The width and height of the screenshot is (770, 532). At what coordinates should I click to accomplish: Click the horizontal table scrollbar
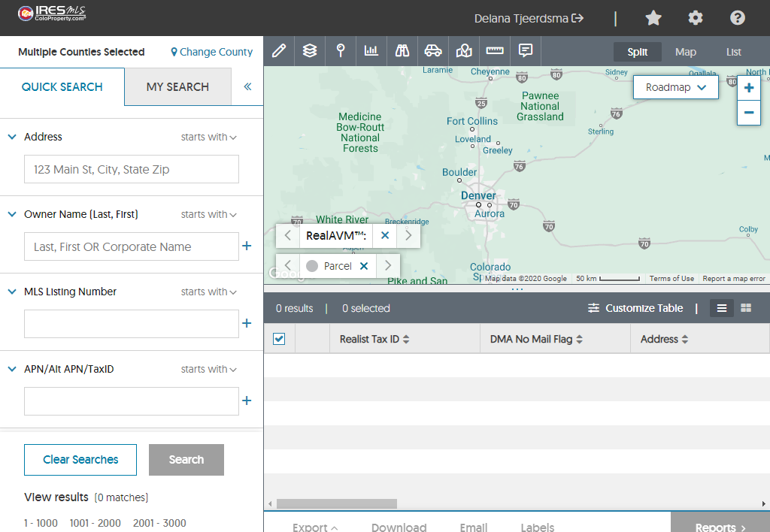coord(336,503)
